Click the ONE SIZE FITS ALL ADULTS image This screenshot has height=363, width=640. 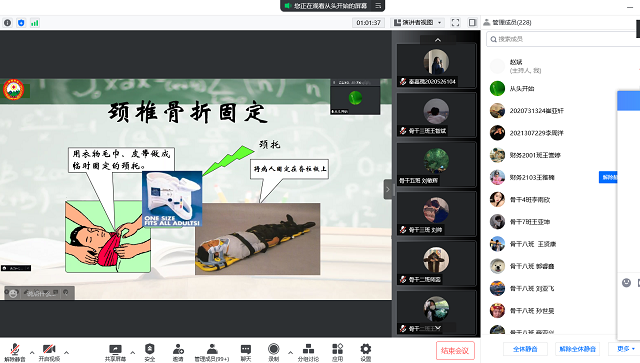[x=172, y=199]
